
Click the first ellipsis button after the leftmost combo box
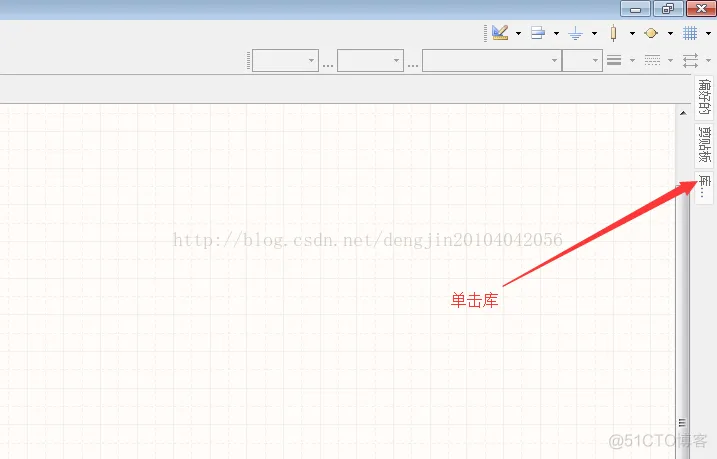tap(328, 64)
